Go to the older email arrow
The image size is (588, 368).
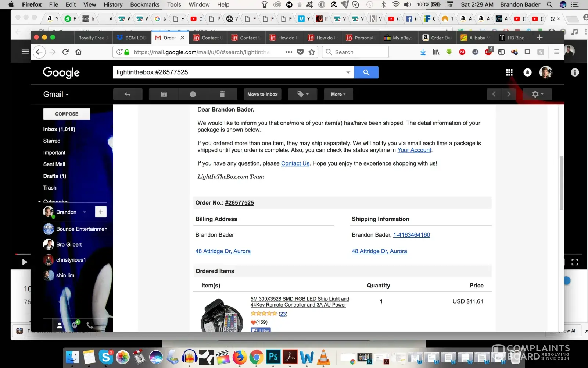(509, 94)
